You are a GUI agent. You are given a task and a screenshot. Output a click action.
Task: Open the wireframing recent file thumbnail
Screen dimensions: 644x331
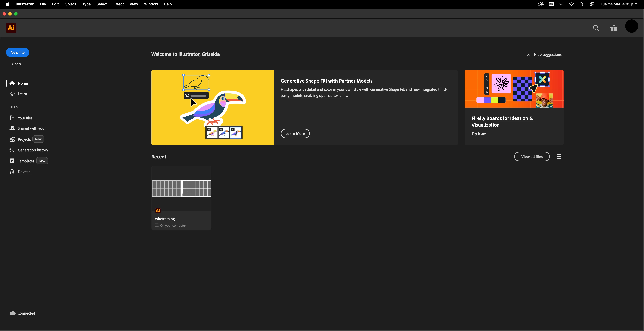[181, 188]
